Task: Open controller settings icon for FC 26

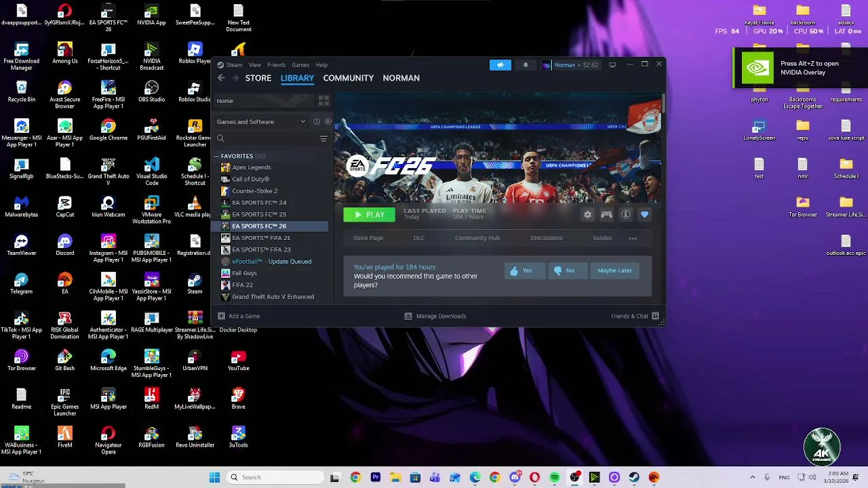Action: [607, 215]
